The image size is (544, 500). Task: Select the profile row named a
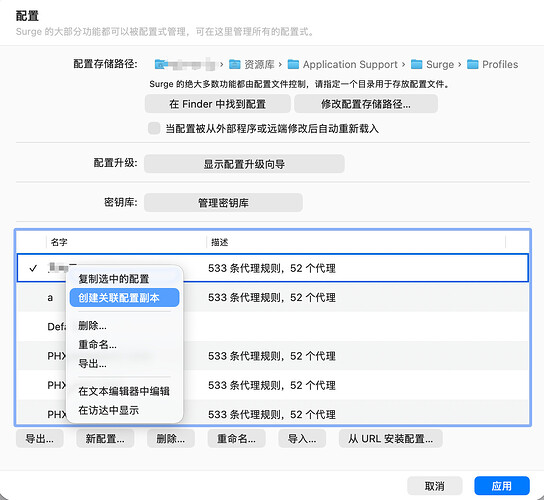273,297
